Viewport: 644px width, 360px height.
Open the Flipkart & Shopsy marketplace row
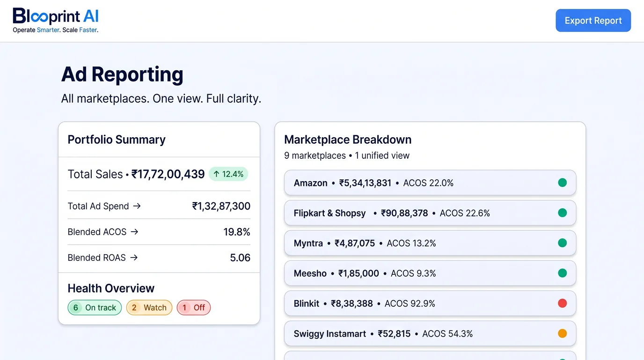(430, 213)
